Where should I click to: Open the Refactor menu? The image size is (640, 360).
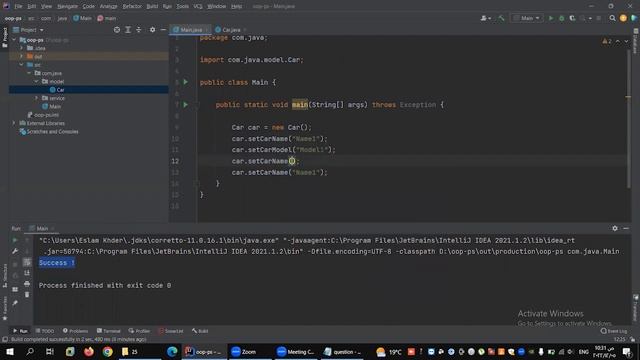[132, 6]
